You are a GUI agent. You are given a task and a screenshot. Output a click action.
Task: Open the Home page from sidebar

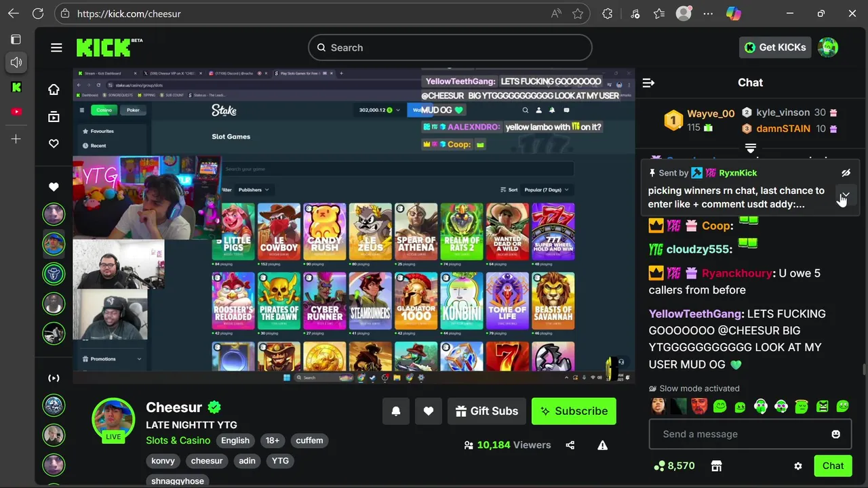(x=54, y=89)
